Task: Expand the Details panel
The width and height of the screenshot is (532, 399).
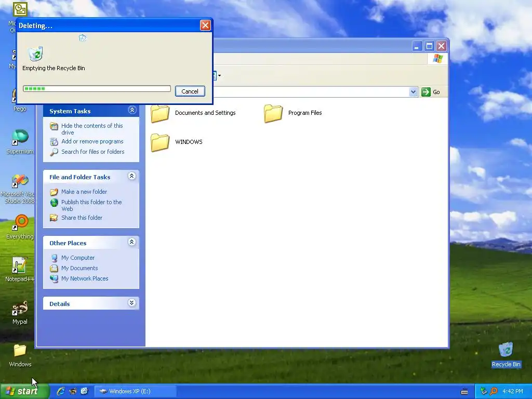Action: click(x=131, y=303)
